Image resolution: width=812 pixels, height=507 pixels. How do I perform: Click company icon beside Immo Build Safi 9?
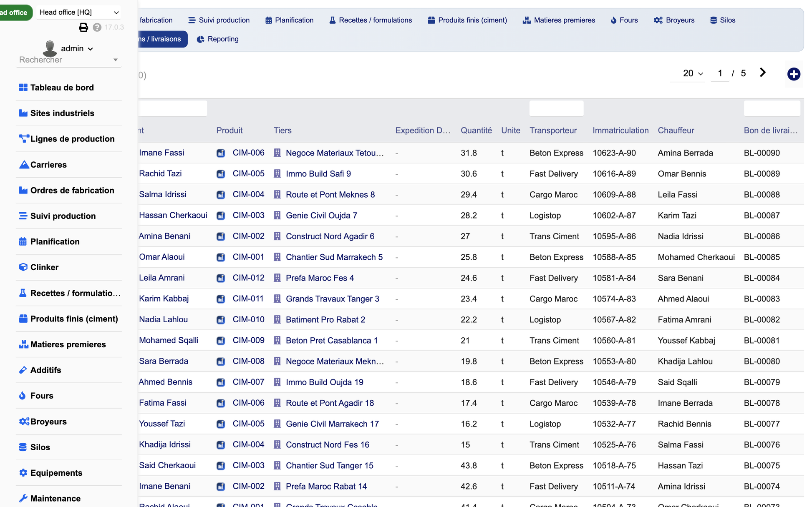tap(277, 173)
